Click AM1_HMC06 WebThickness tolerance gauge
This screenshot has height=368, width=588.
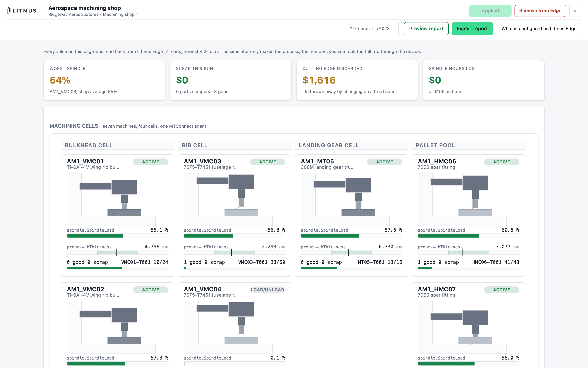468,253
